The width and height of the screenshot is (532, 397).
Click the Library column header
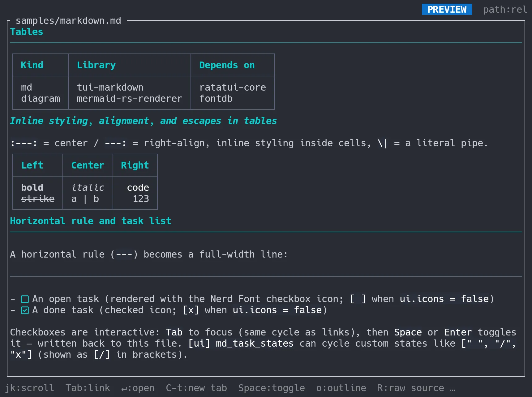(96, 65)
